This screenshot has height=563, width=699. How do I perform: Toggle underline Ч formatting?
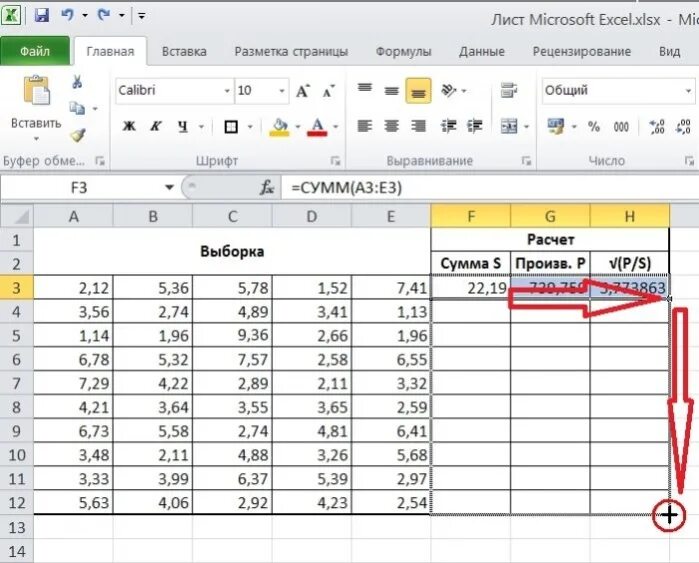(x=183, y=127)
